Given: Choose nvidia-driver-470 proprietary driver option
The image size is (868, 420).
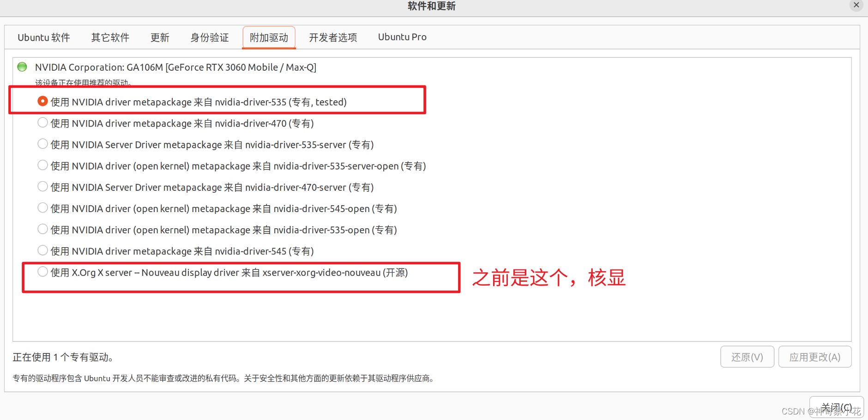Looking at the screenshot, I should (x=42, y=122).
